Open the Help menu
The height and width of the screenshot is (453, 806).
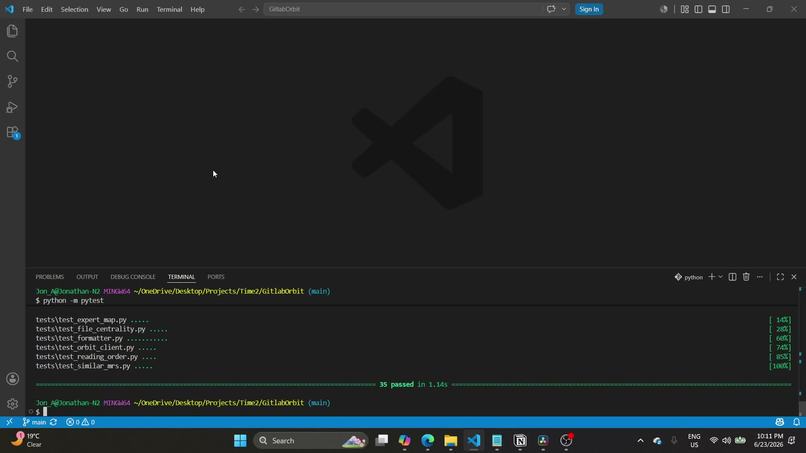coord(197,9)
